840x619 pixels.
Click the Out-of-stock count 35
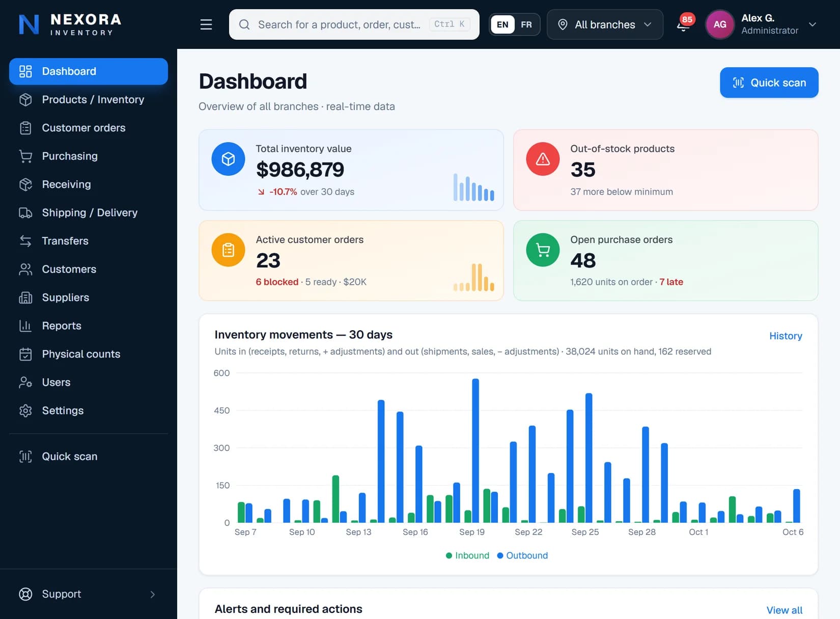point(583,170)
